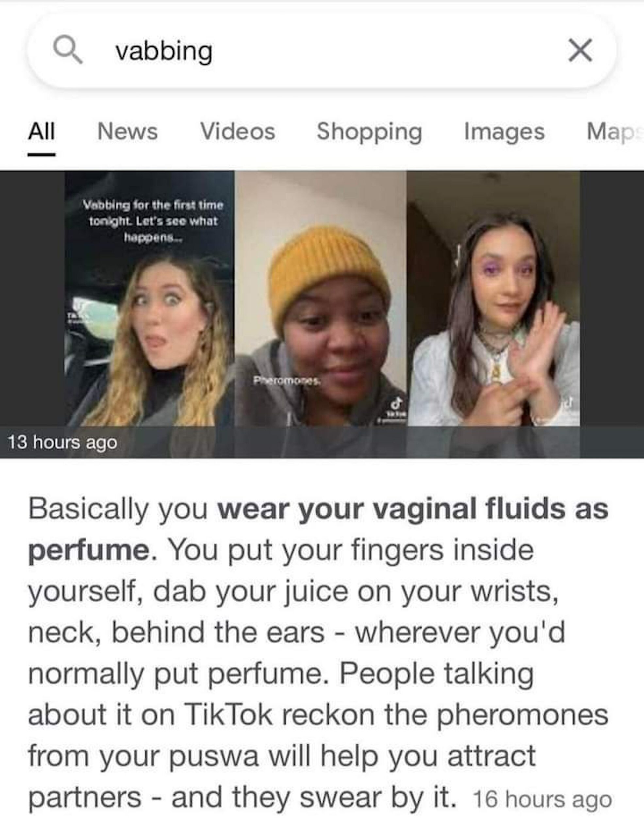The width and height of the screenshot is (644, 836).
Task: Open the Maps tab
Action: coord(615,132)
